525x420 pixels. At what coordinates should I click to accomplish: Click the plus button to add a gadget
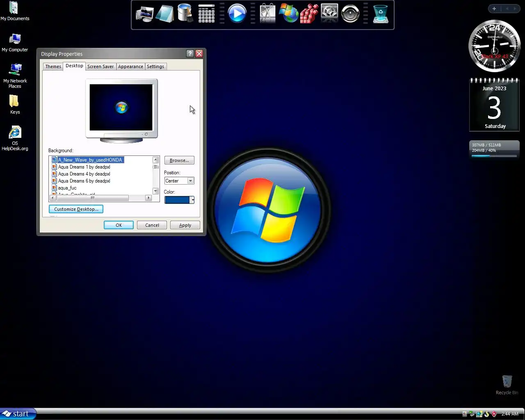[494, 9]
